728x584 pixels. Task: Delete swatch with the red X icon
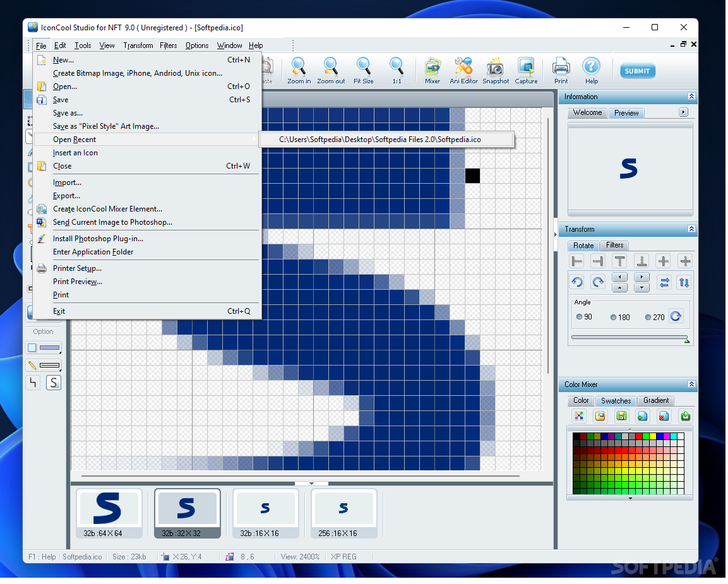pos(664,417)
